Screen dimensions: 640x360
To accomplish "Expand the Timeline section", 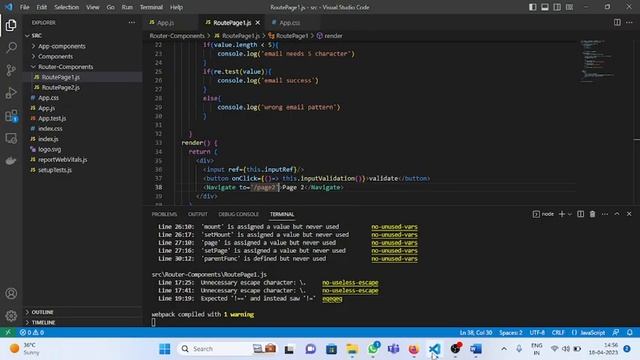I will click(x=43, y=322).
